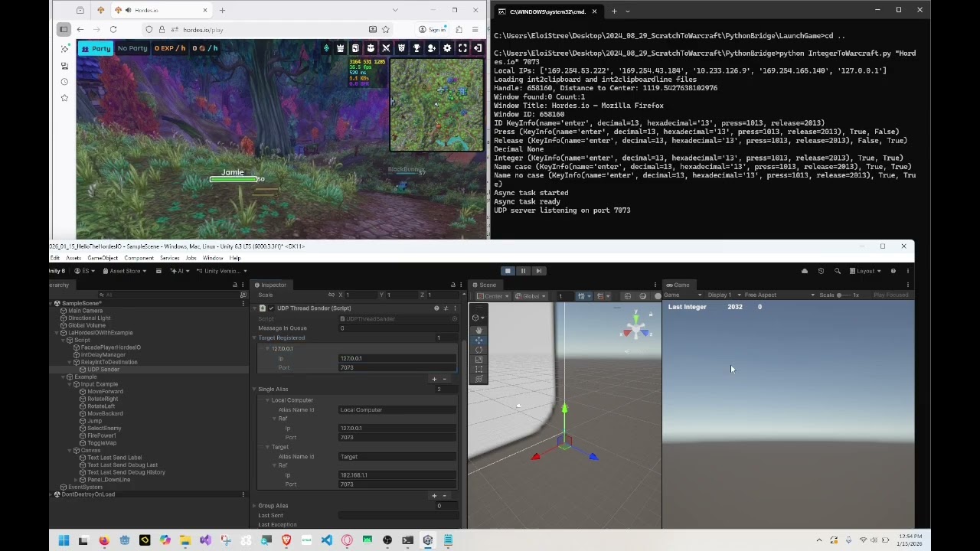Screen dimensions: 980x551
Task: Switch to Game tab
Action: pos(678,285)
